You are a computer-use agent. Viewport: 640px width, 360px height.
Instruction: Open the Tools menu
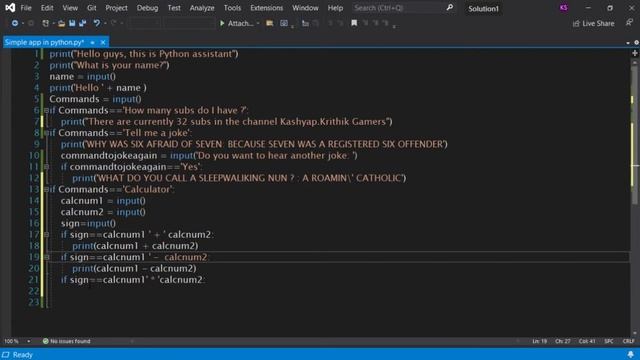pyautogui.click(x=232, y=8)
